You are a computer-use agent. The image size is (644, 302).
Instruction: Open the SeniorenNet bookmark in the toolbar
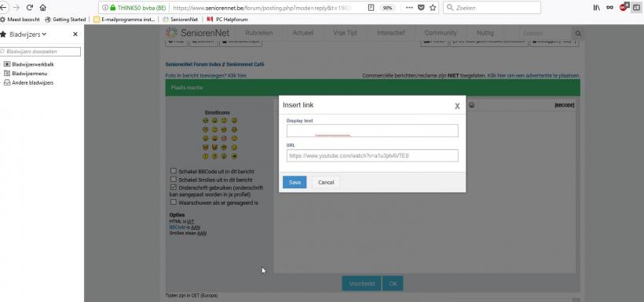pos(181,20)
